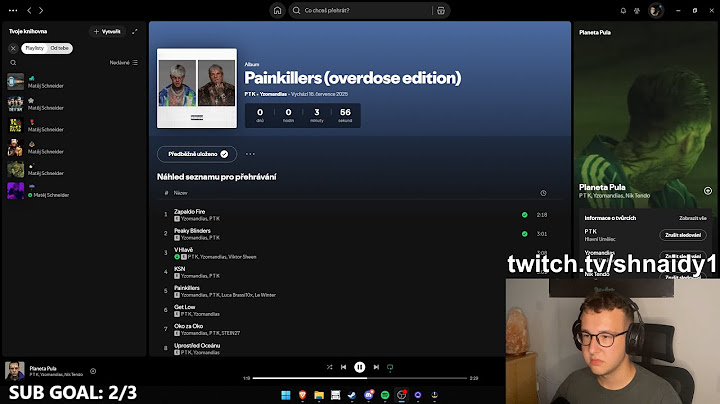
Task: Open the Nedávné sort dropdown
Action: (x=124, y=62)
